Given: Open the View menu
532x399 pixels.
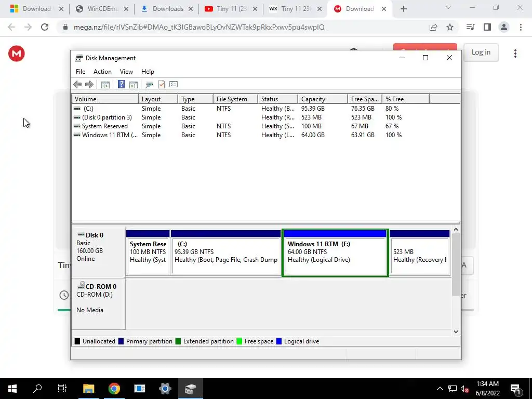Looking at the screenshot, I should [126, 72].
